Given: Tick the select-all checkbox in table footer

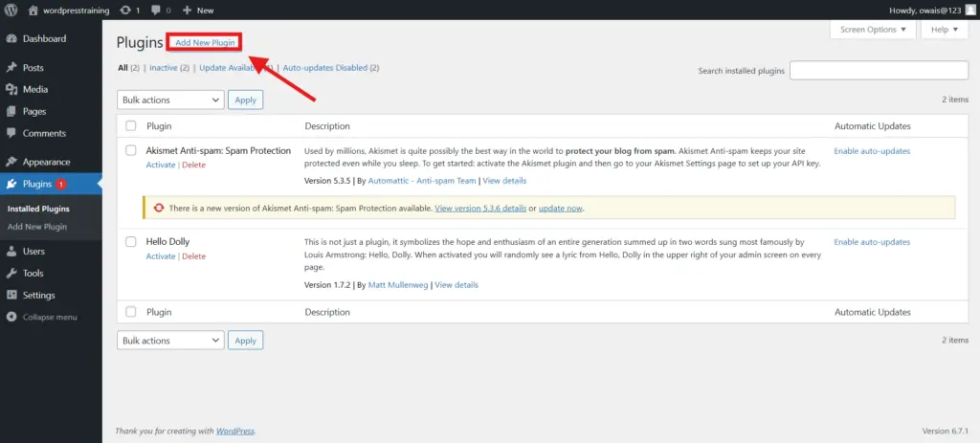Looking at the screenshot, I should [130, 312].
